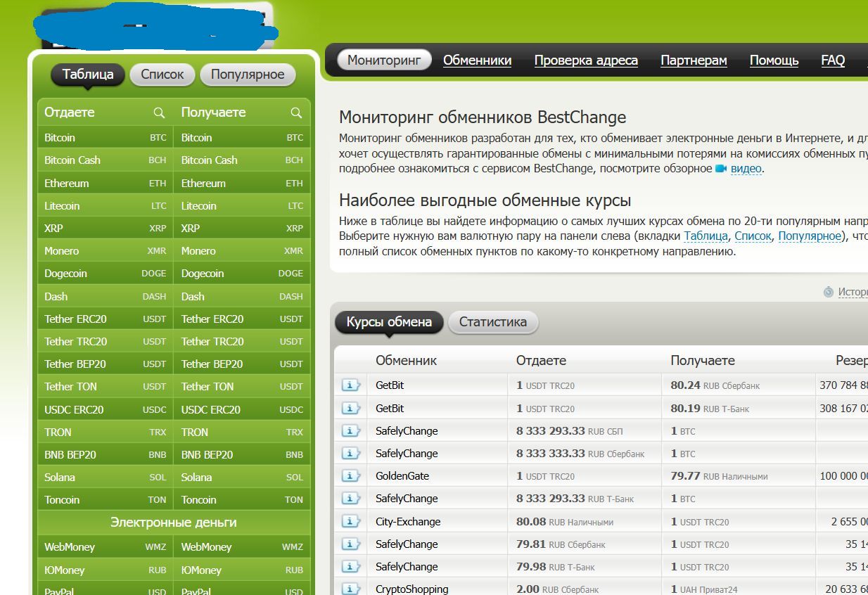Open CryptoShopping exchanger link
Viewport: 868px width, 595px height.
(x=411, y=589)
